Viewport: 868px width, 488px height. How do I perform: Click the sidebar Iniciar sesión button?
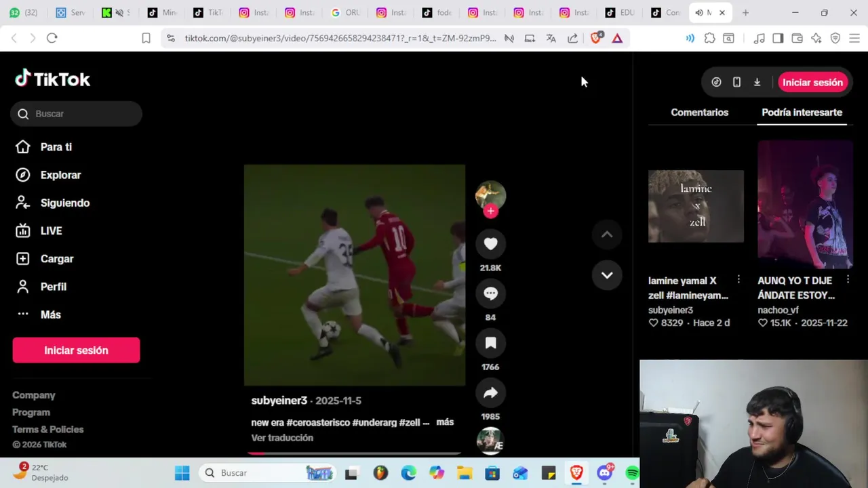(76, 350)
